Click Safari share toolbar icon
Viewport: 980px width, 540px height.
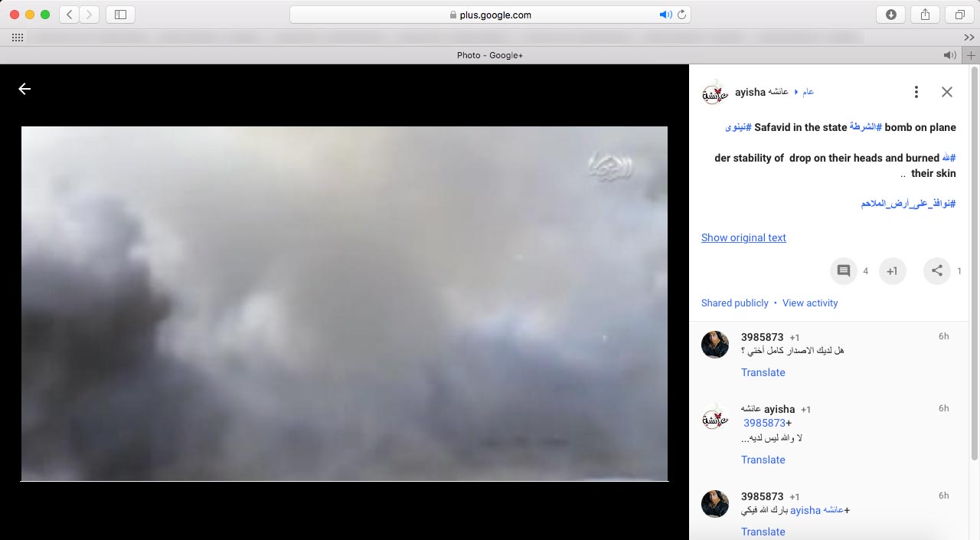pyautogui.click(x=925, y=15)
